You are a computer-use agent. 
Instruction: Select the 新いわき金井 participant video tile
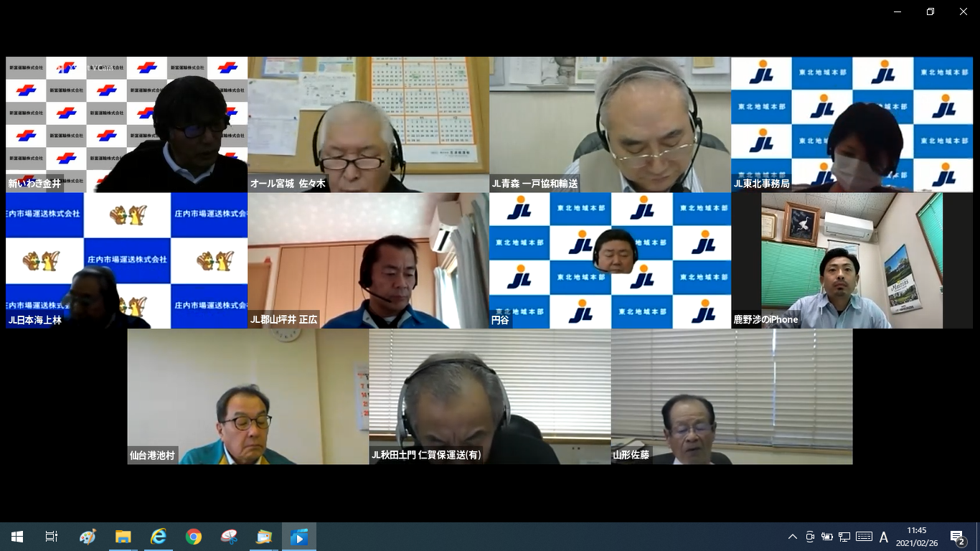tap(127, 125)
